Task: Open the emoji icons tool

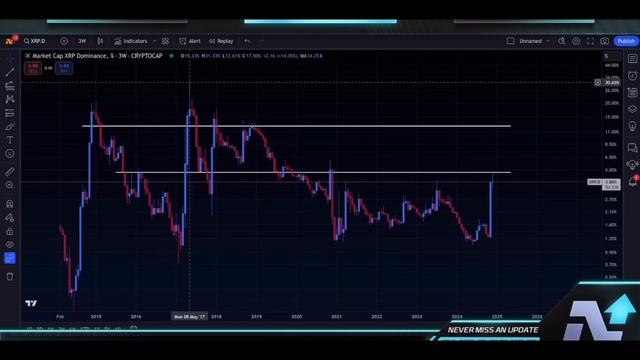Action: (x=10, y=154)
